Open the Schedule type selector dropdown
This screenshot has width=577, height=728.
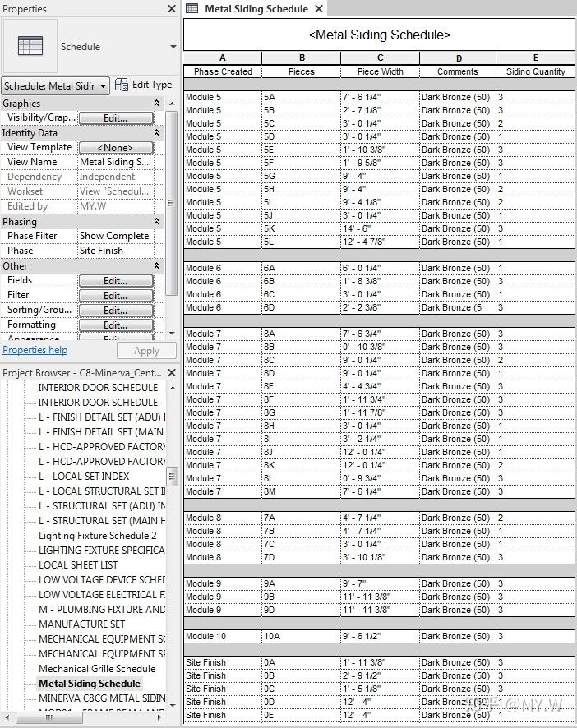pyautogui.click(x=173, y=47)
